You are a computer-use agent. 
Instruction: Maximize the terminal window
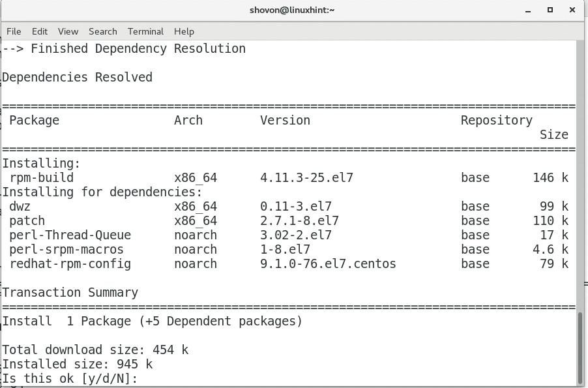[x=550, y=10]
